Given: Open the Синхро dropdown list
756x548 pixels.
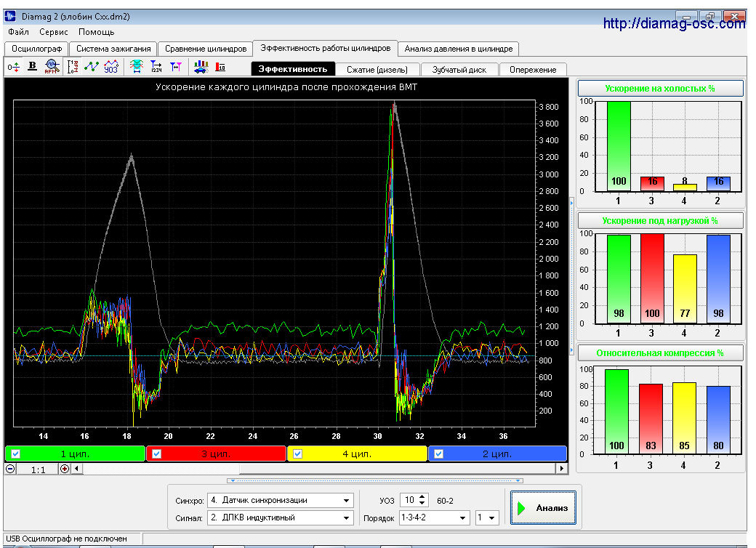Looking at the screenshot, I should pos(346,500).
